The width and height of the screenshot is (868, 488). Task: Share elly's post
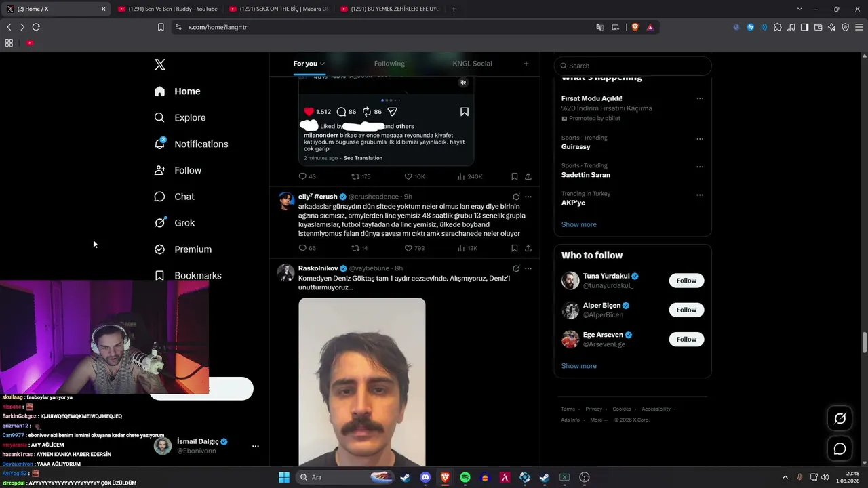point(528,248)
